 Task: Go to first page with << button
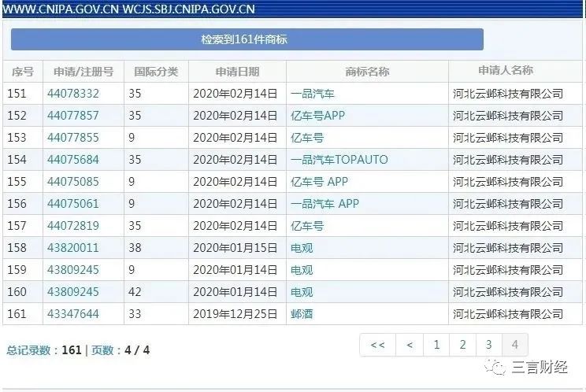pos(377,345)
